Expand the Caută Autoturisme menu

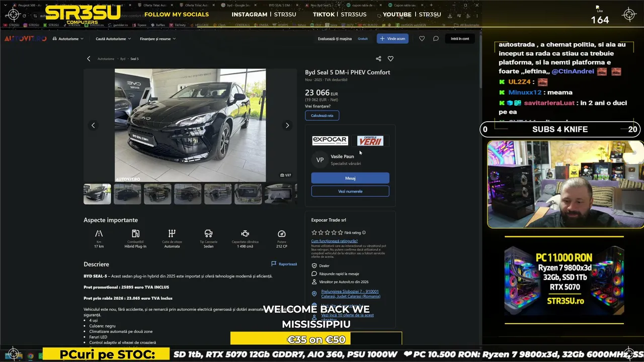pos(113,39)
